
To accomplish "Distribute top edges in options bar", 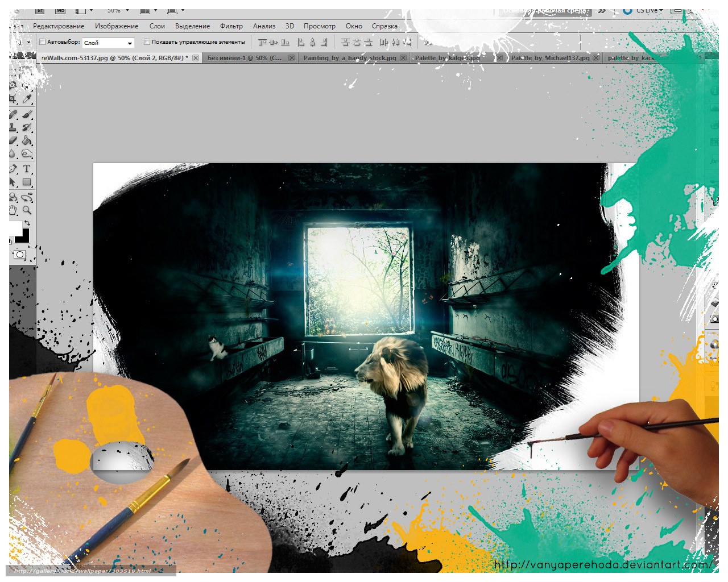I will 345,42.
